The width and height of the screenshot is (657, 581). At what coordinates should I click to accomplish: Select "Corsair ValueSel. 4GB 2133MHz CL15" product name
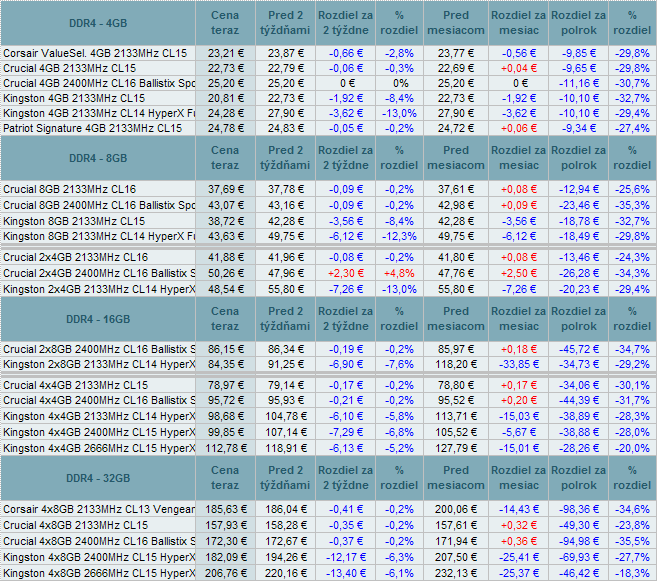(x=95, y=53)
